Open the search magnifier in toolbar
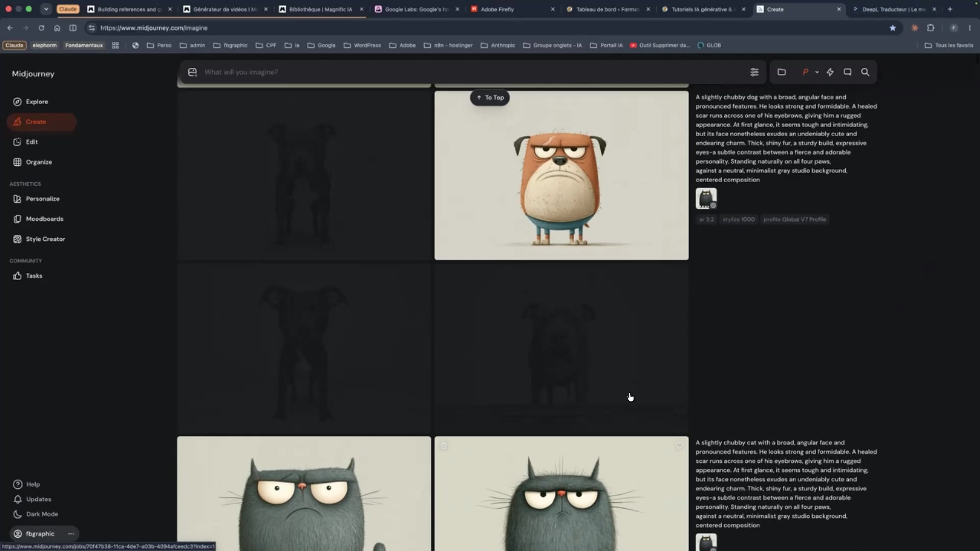980x551 pixels. click(865, 72)
